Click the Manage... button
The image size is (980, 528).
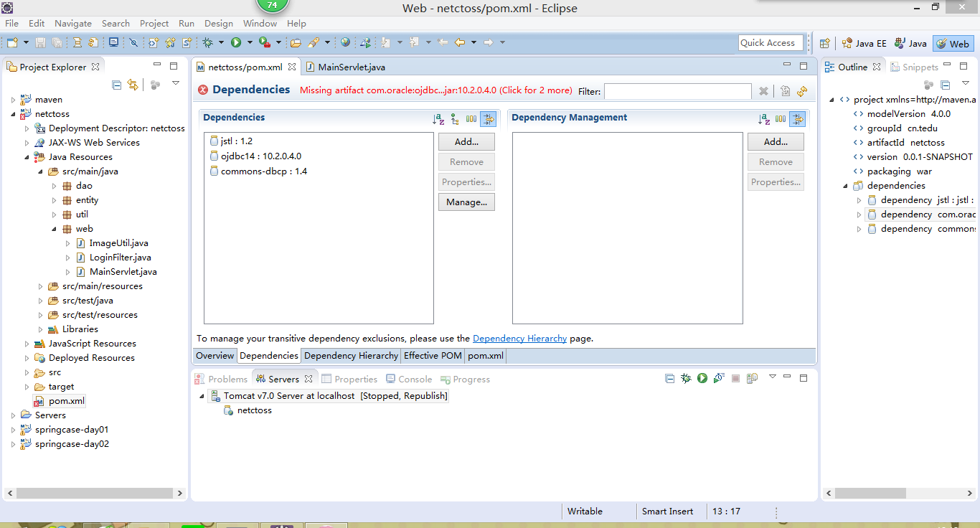point(466,202)
